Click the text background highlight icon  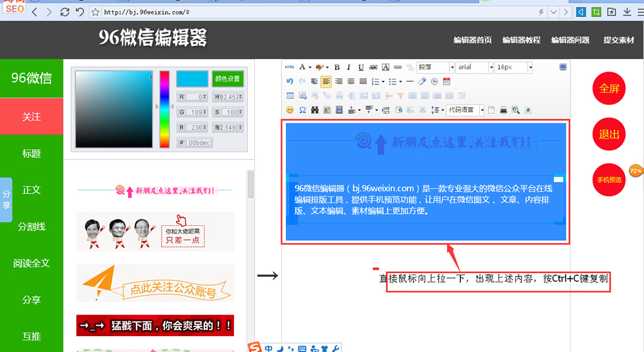coord(319,67)
